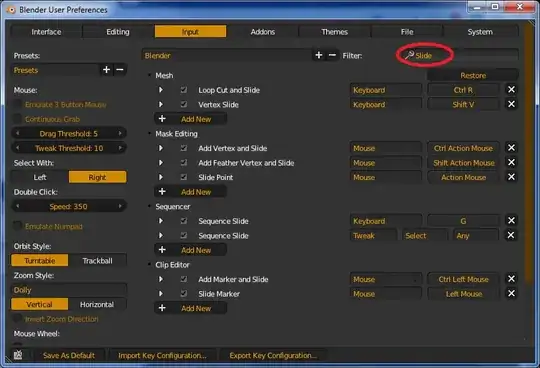
Task: Expand Slide Point details
Action: coord(160,177)
